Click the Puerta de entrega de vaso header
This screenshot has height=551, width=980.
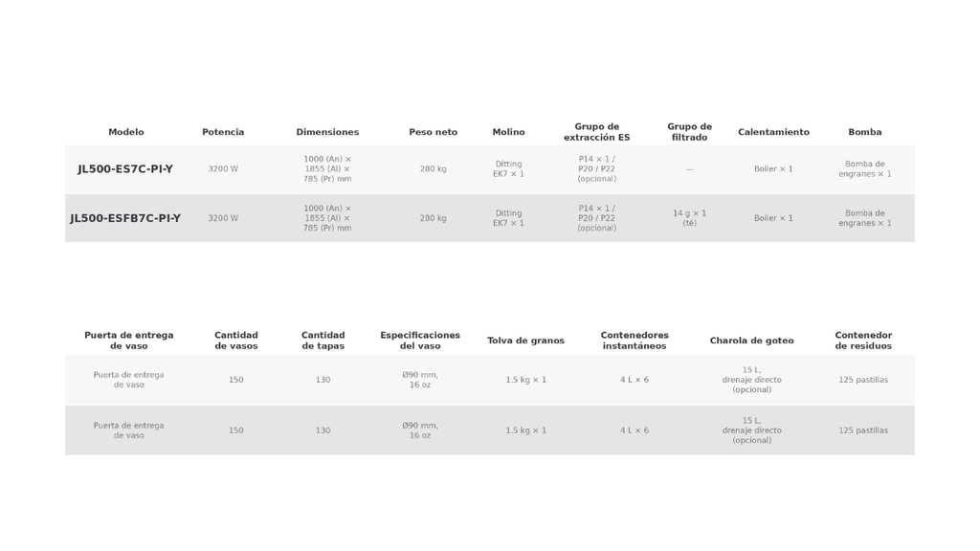(129, 341)
